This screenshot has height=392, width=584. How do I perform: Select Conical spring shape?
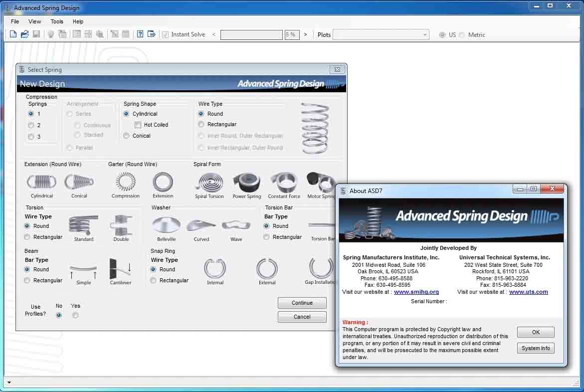(126, 136)
